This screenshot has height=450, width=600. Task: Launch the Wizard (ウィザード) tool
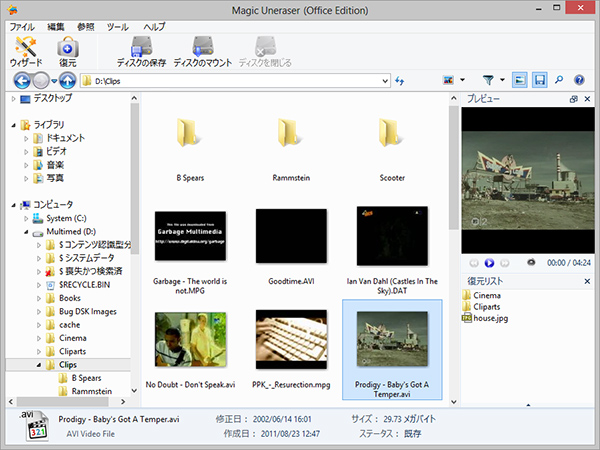[x=25, y=51]
